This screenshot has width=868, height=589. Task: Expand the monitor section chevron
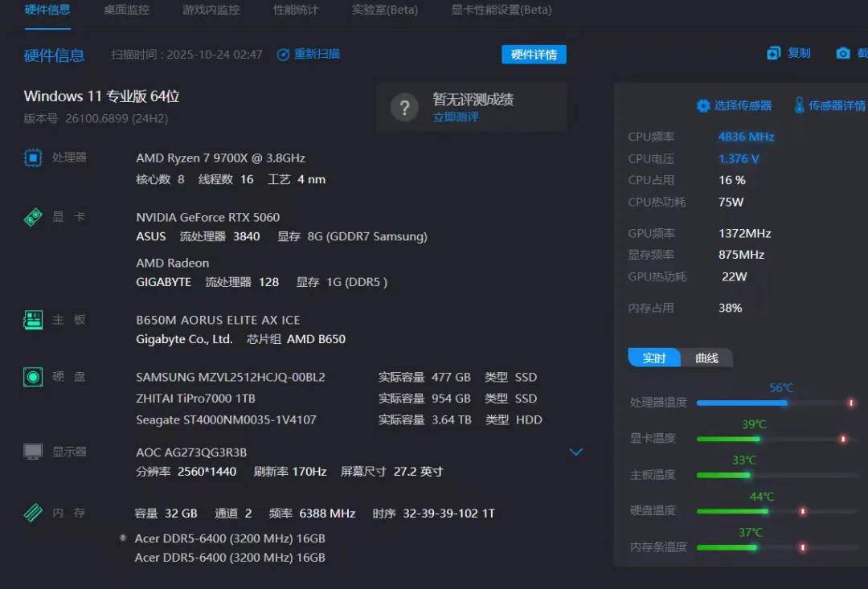tap(575, 452)
